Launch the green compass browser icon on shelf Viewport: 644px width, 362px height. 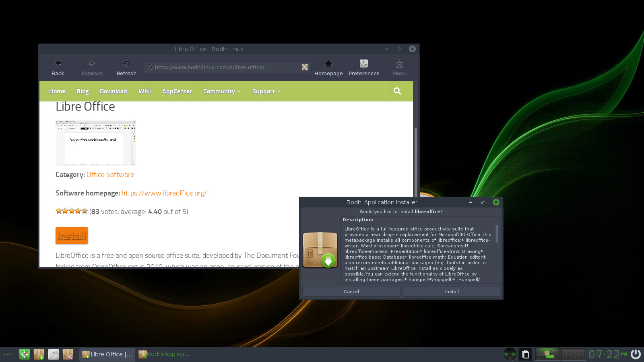click(x=25, y=354)
